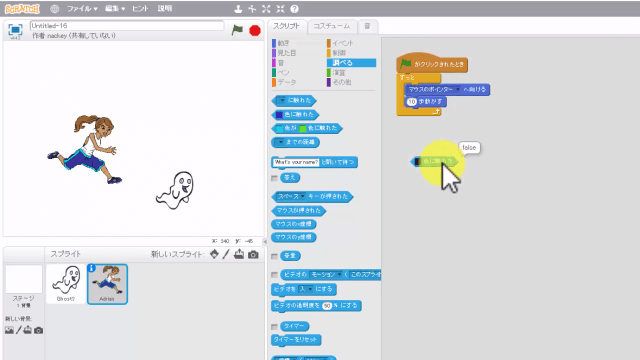Enable the タイマー (timer) reporter checkbox

click(274, 327)
